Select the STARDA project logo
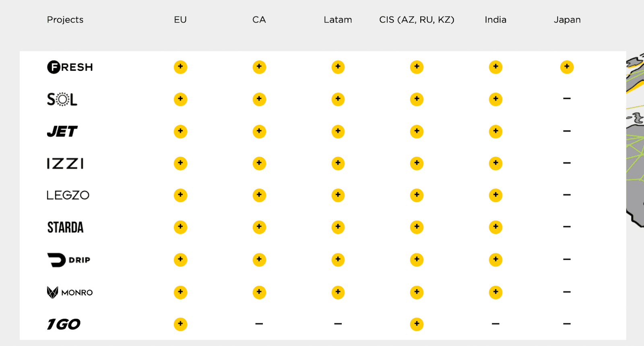The height and width of the screenshot is (346, 644). (x=65, y=228)
